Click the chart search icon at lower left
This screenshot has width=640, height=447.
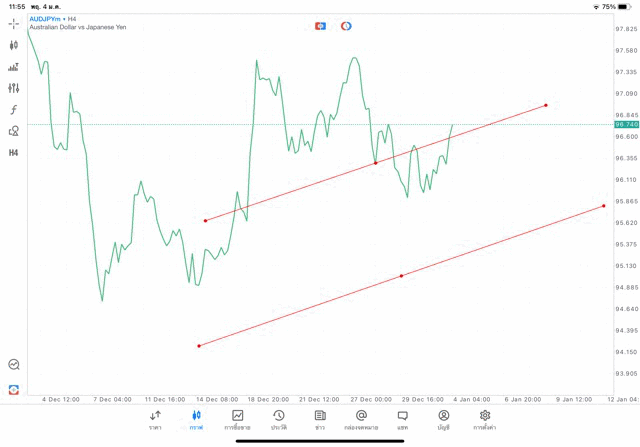point(14,365)
